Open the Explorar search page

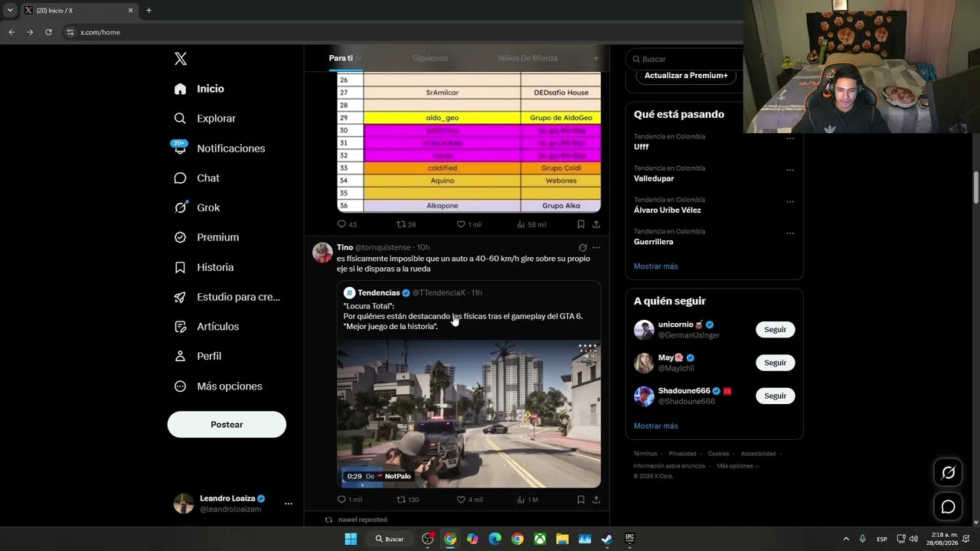(x=205, y=119)
